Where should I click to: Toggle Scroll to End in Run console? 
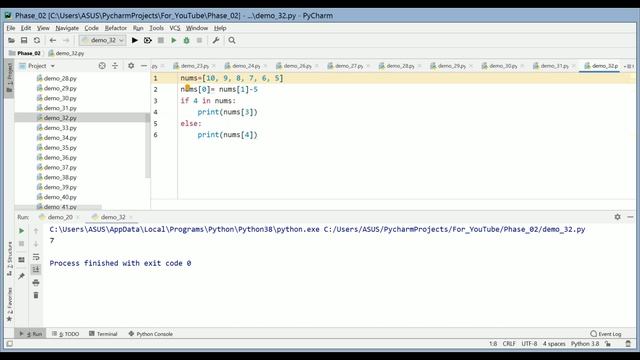[36, 269]
